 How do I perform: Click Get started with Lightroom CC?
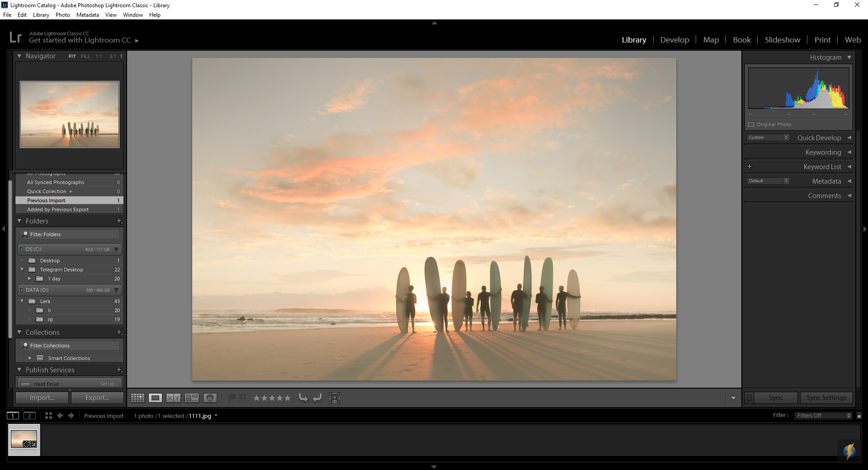(x=80, y=40)
